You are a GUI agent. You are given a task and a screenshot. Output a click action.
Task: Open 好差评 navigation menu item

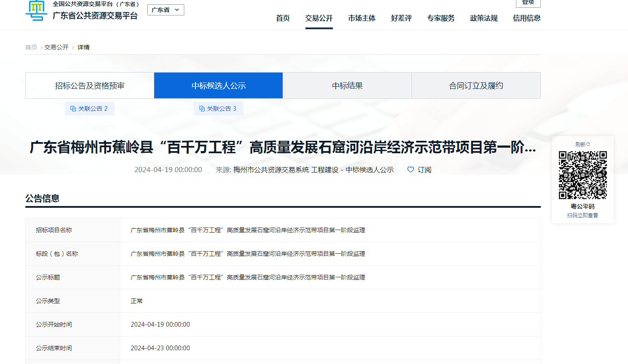401,18
